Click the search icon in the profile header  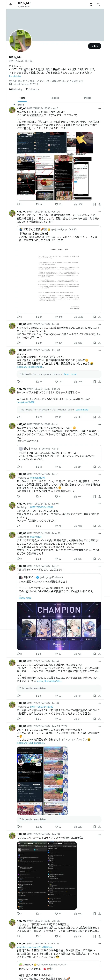tap(98, 5)
